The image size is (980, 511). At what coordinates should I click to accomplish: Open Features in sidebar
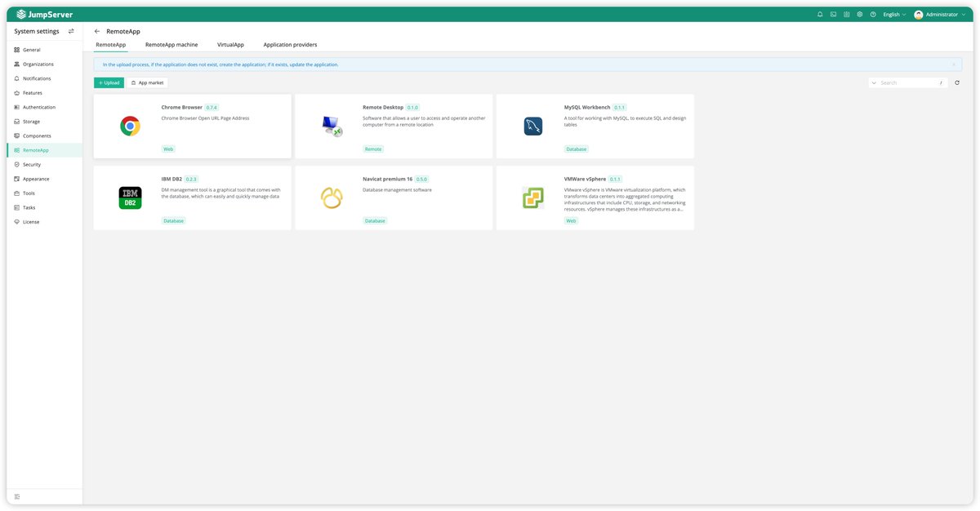tap(45, 93)
